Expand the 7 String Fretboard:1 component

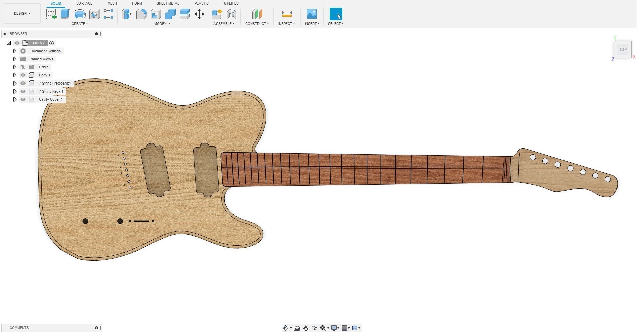coord(15,83)
